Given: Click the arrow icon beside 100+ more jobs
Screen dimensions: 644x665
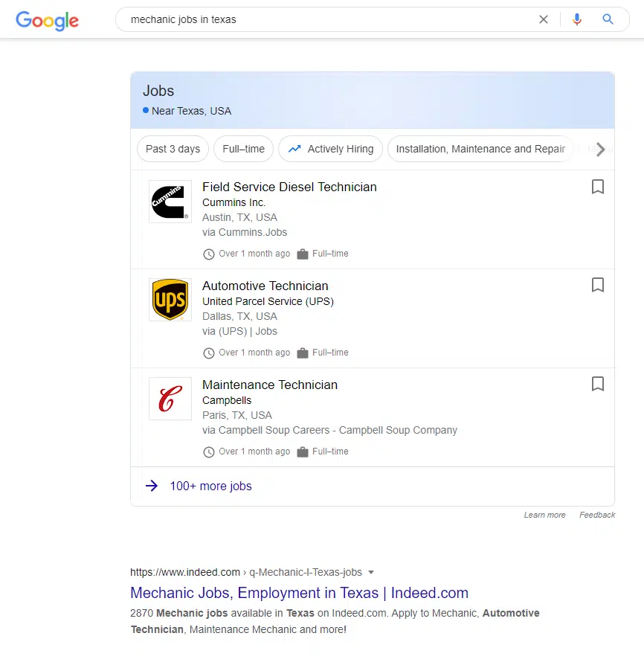Looking at the screenshot, I should [x=152, y=486].
